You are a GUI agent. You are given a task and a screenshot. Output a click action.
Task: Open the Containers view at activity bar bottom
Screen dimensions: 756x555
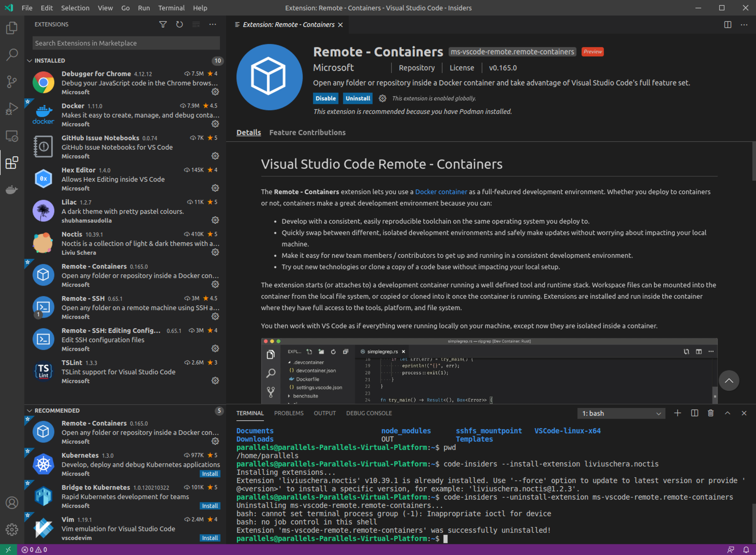click(12, 189)
